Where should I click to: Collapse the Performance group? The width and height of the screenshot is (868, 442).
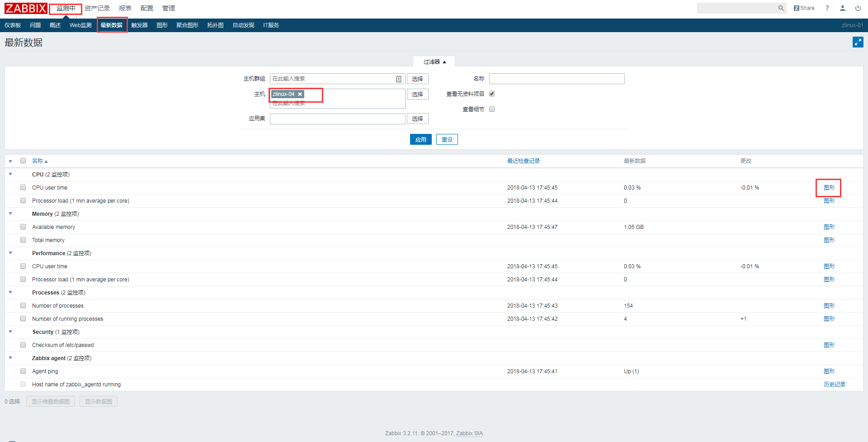[x=10, y=253]
